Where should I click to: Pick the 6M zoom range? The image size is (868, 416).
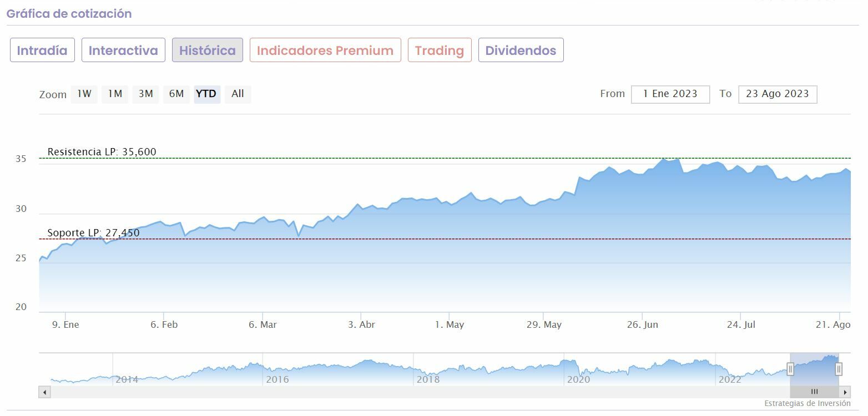point(176,94)
